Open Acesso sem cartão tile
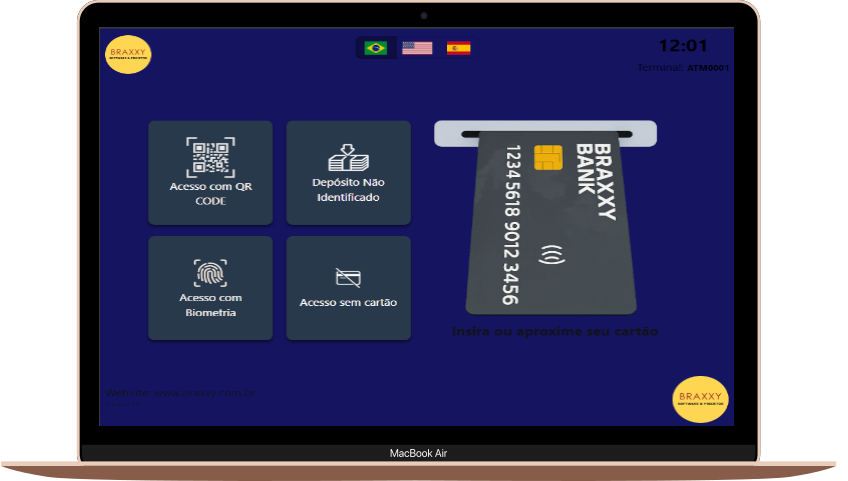 [x=348, y=288]
